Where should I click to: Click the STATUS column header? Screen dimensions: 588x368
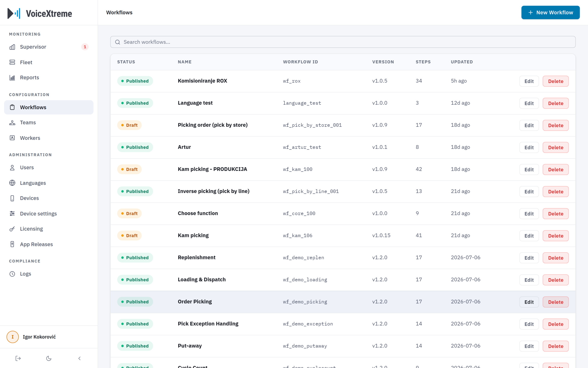126,62
